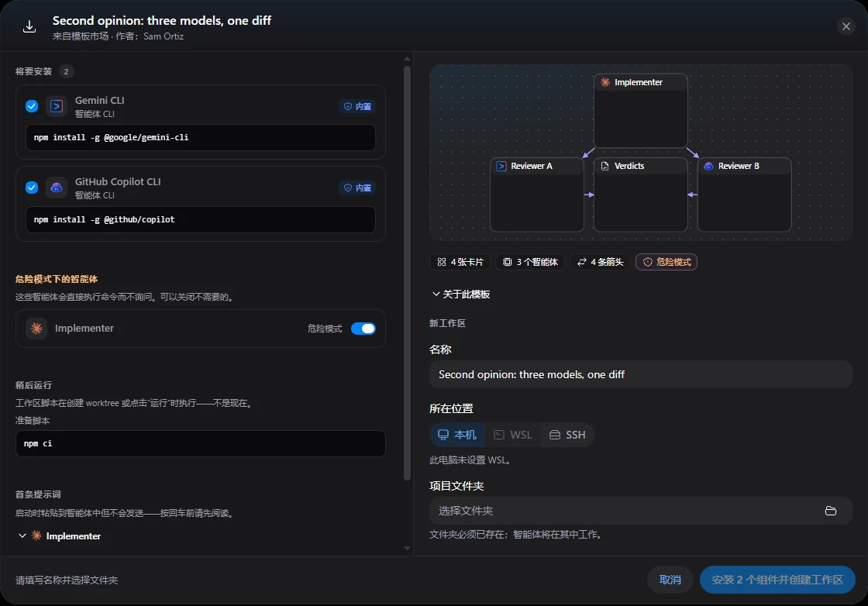Click the download icon beside the template title
The width and height of the screenshot is (868, 606).
coord(29,26)
